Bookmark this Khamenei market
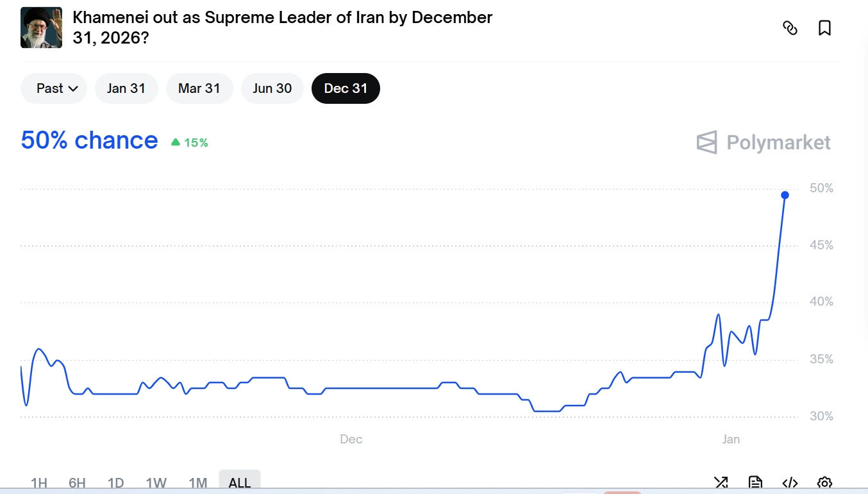868x494 pixels. point(824,28)
